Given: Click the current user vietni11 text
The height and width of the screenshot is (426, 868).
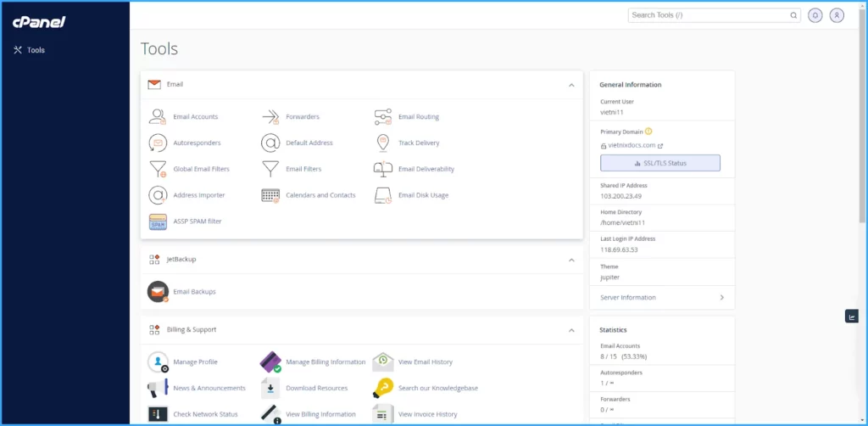Looking at the screenshot, I should coord(612,112).
